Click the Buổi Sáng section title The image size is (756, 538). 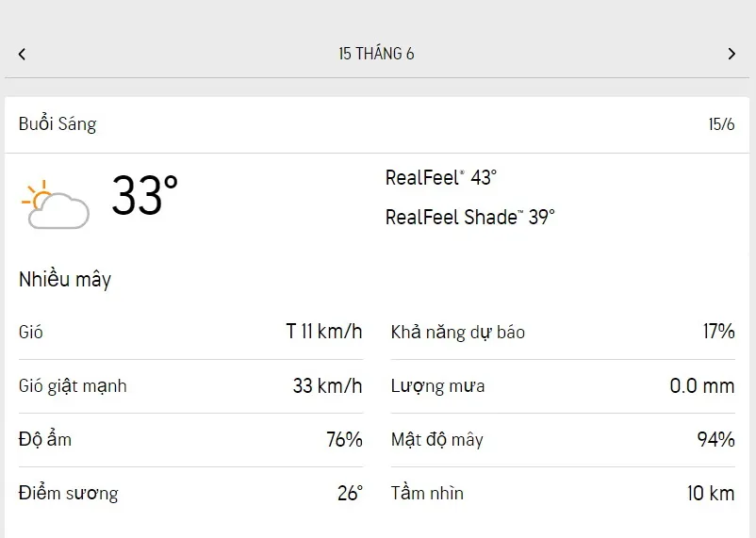[58, 124]
